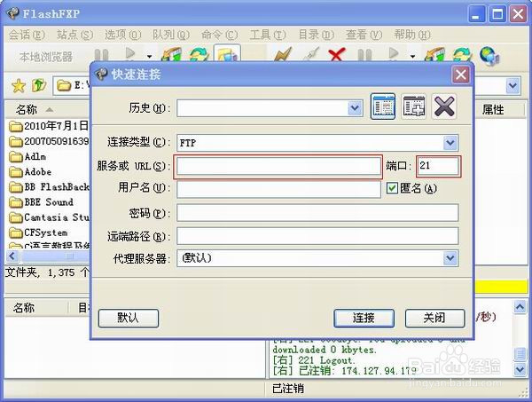Open the 查看(V) menu
The image size is (532, 402).
point(364,35)
